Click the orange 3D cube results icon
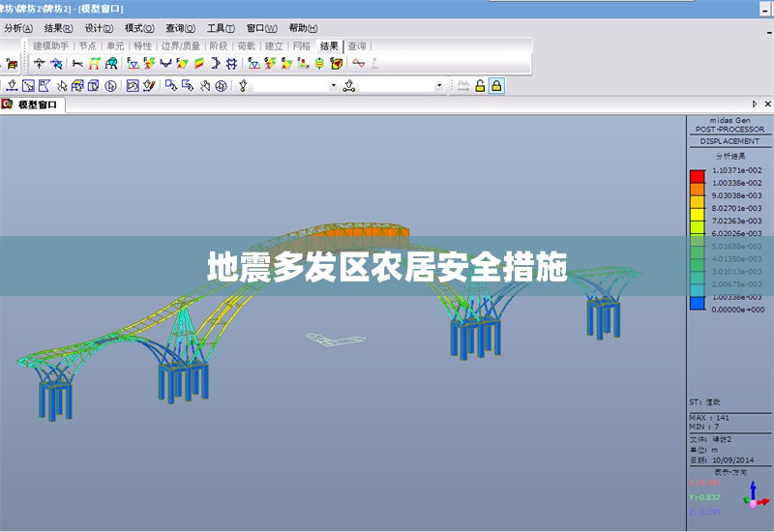The width and height of the screenshot is (774, 532). click(x=336, y=64)
